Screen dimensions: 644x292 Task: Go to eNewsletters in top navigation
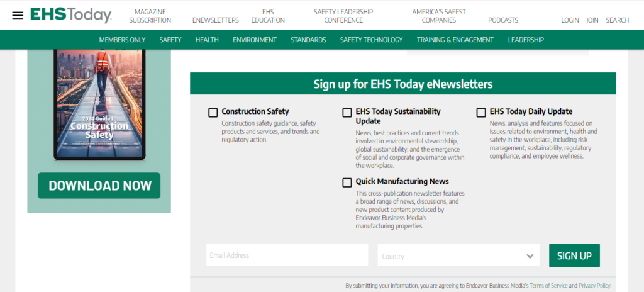(x=216, y=20)
